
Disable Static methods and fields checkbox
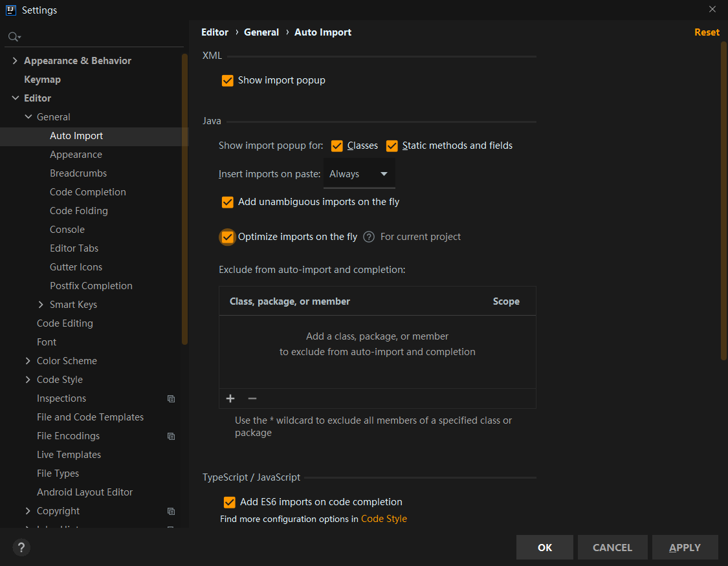[392, 146]
